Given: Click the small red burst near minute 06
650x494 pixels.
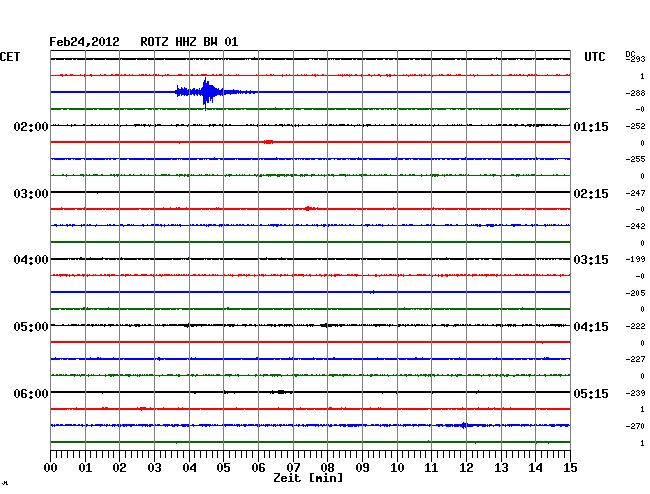Looking at the screenshot, I should click(x=269, y=142).
